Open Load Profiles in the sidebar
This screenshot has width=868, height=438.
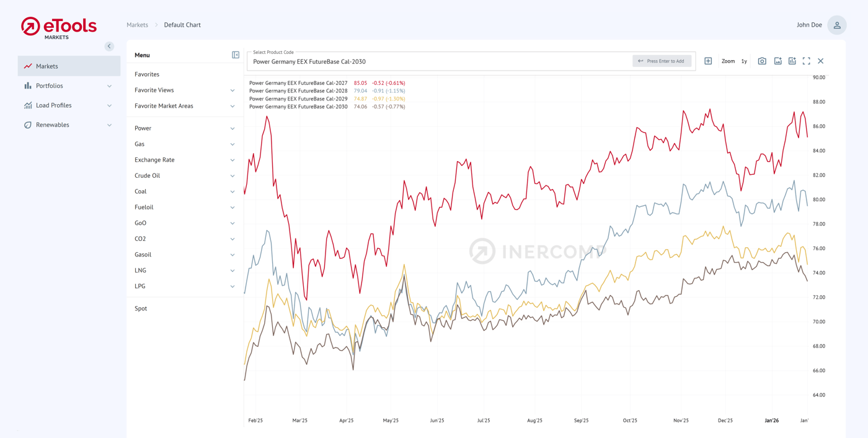(69, 105)
